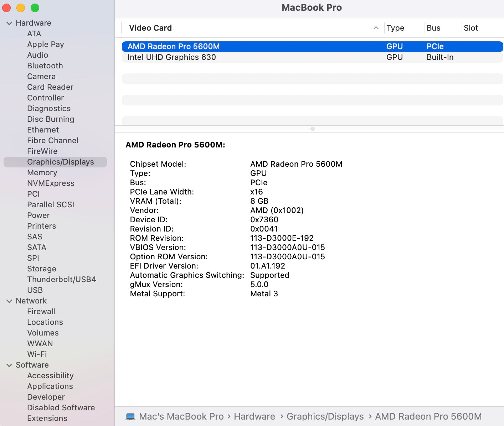504x426 pixels.
Task: Select Bluetooth in the Hardware list
Action: pyautogui.click(x=45, y=66)
